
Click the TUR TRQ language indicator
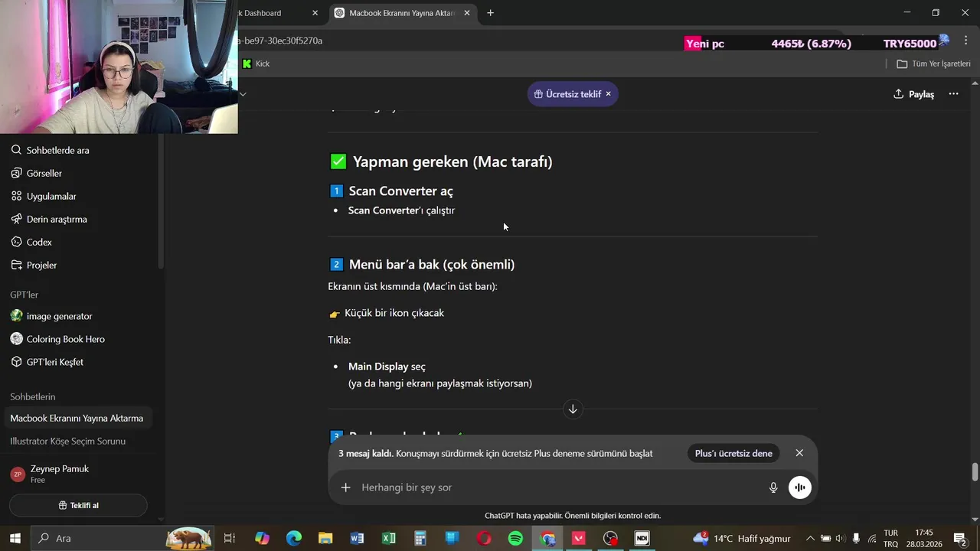pos(890,539)
